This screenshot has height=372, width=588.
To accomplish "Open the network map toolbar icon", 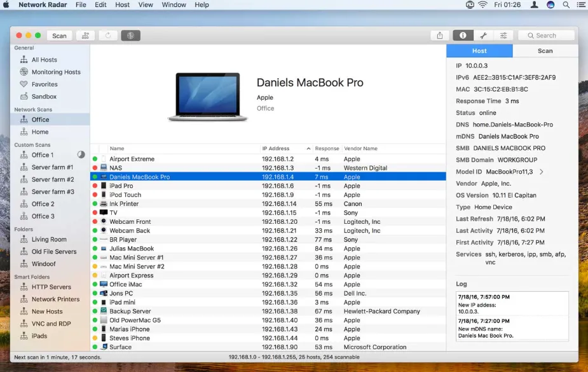I will click(x=86, y=36).
